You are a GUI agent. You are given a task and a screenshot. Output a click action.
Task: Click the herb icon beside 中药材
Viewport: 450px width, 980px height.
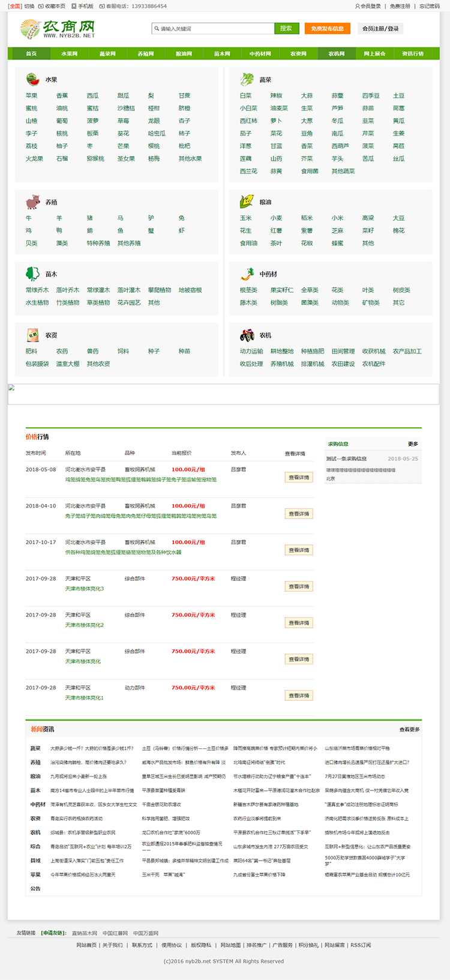pos(247,274)
